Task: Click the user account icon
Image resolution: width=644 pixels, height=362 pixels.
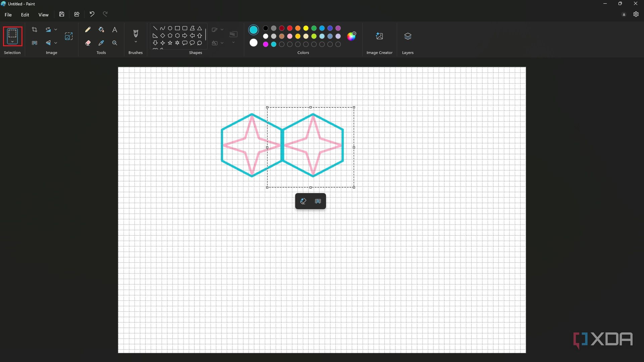Action: 624,14
